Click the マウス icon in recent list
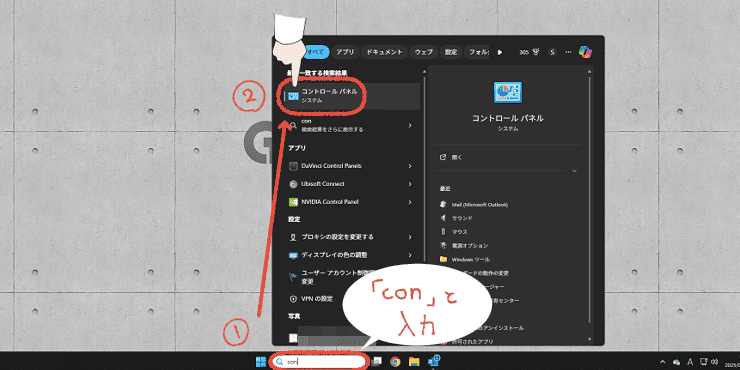Viewport: 740px width, 370px height. coord(443,232)
